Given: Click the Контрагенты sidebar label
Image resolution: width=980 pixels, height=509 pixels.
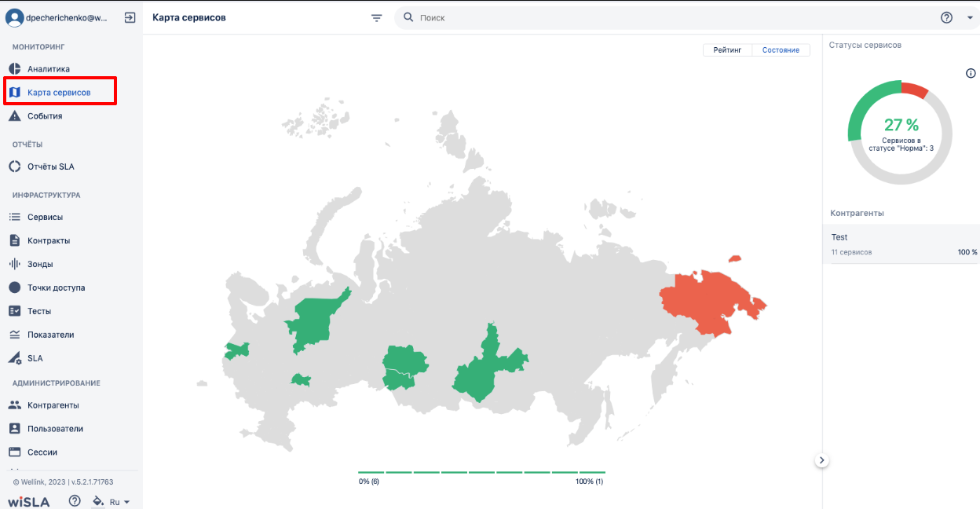Looking at the screenshot, I should click(53, 405).
